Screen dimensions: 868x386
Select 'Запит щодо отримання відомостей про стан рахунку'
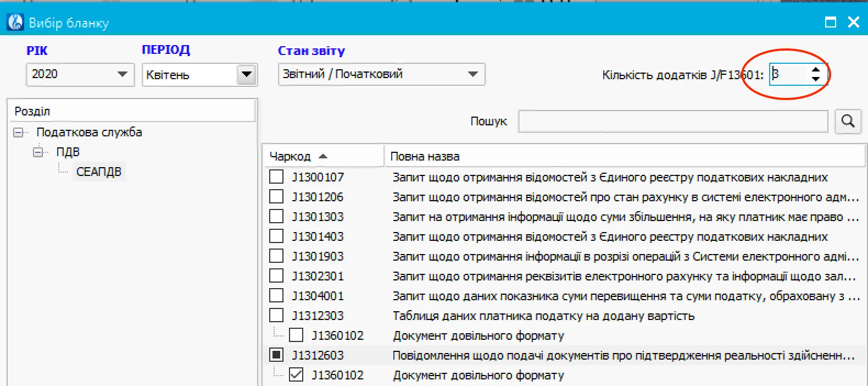625,197
